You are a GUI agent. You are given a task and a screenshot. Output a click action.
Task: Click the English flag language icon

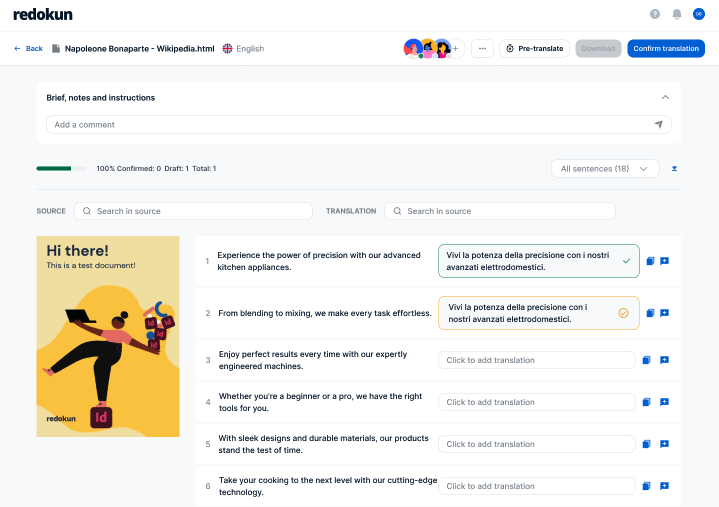click(227, 49)
